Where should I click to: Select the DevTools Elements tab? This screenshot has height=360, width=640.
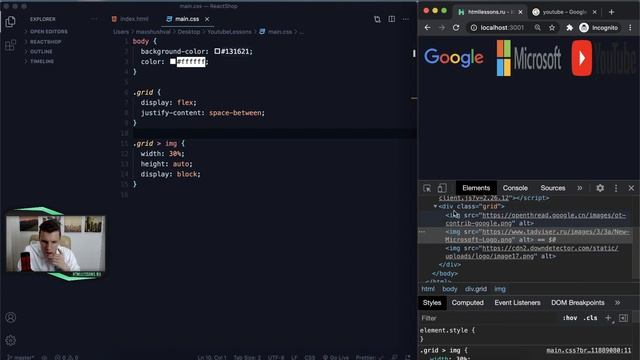[x=476, y=188]
